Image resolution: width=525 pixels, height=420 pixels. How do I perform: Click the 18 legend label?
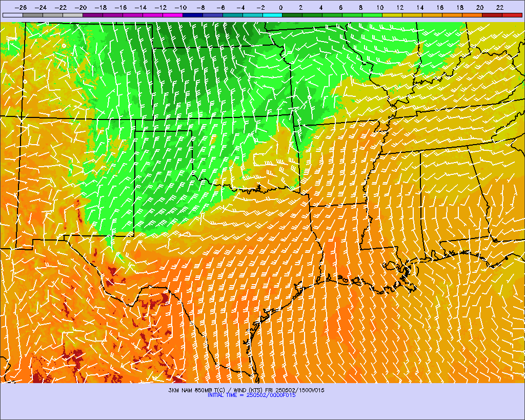460,8
